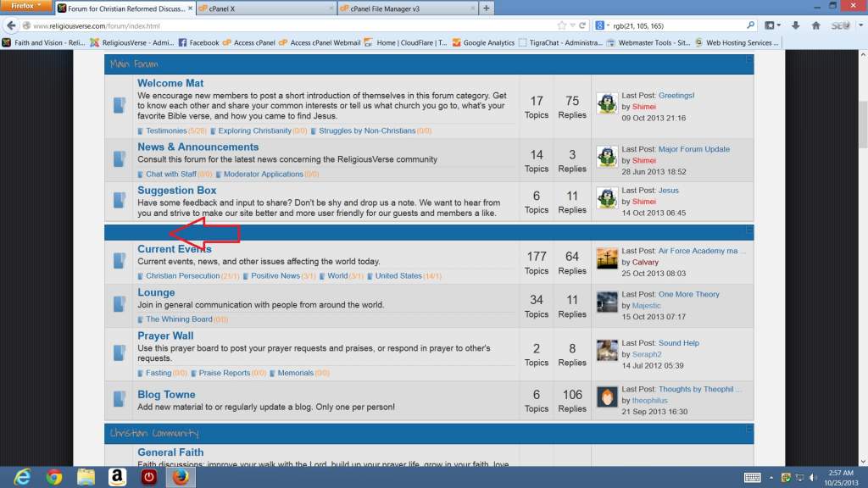
Task: Bookmark this page with the star icon
Action: (x=562, y=25)
